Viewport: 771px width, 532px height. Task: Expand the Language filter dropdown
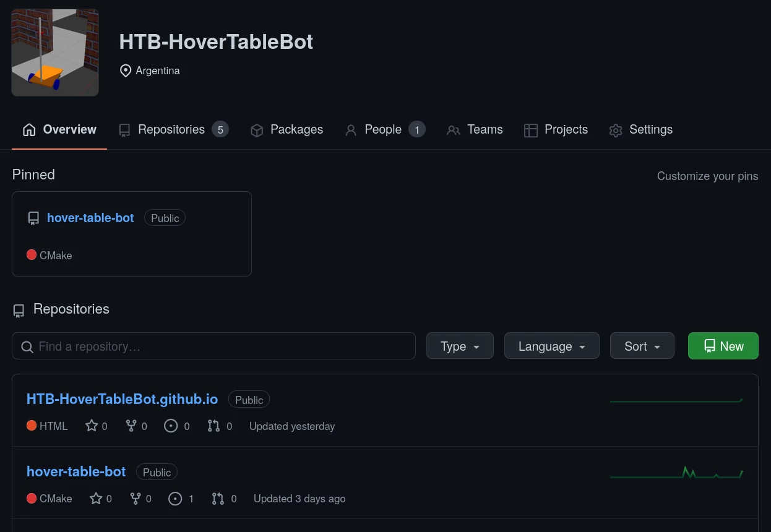(x=551, y=346)
